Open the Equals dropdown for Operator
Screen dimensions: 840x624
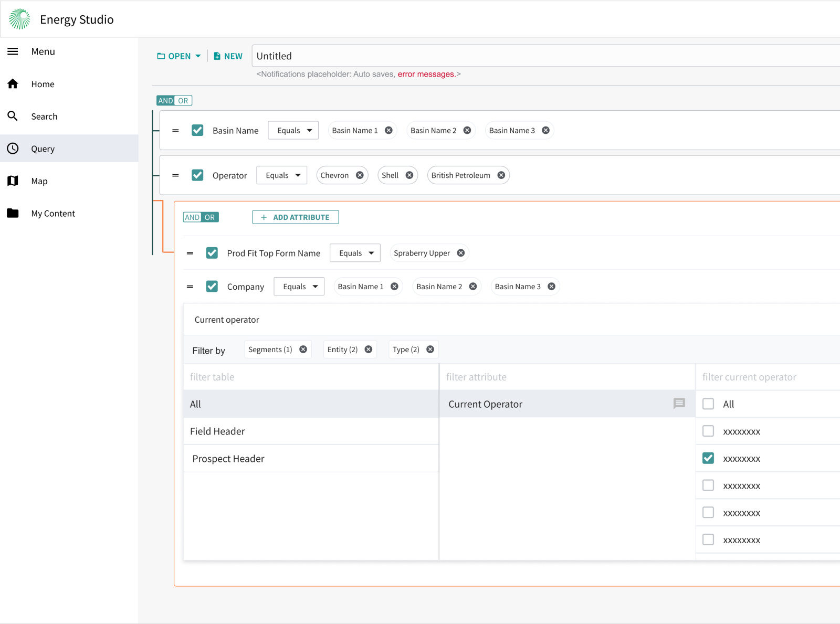point(282,175)
